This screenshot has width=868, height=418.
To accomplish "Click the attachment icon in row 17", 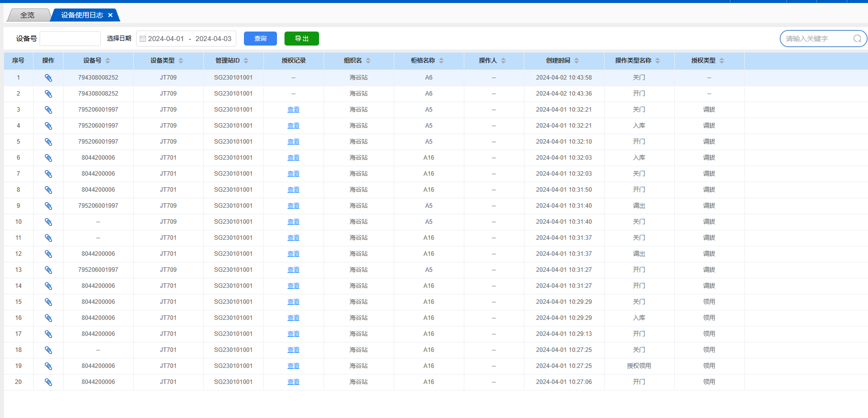I will 48,334.
